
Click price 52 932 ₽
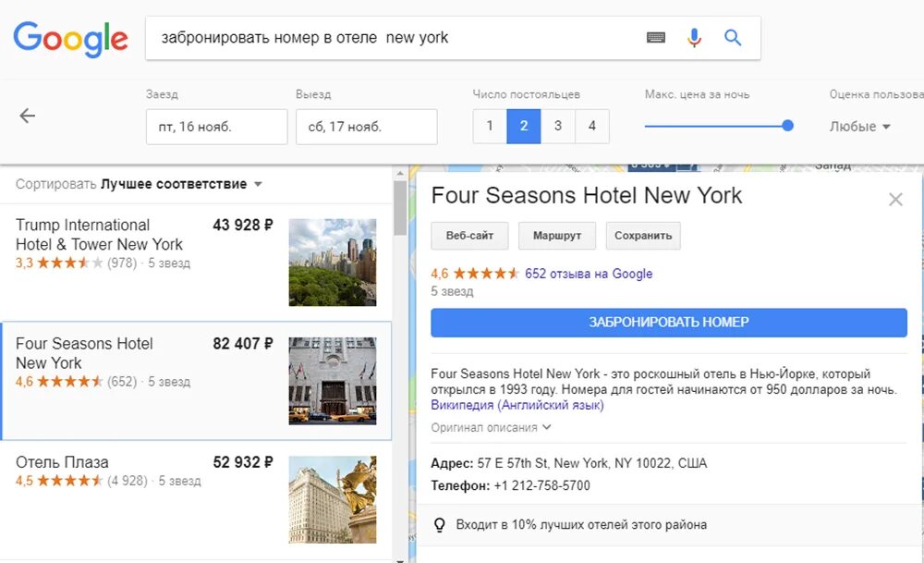(243, 462)
